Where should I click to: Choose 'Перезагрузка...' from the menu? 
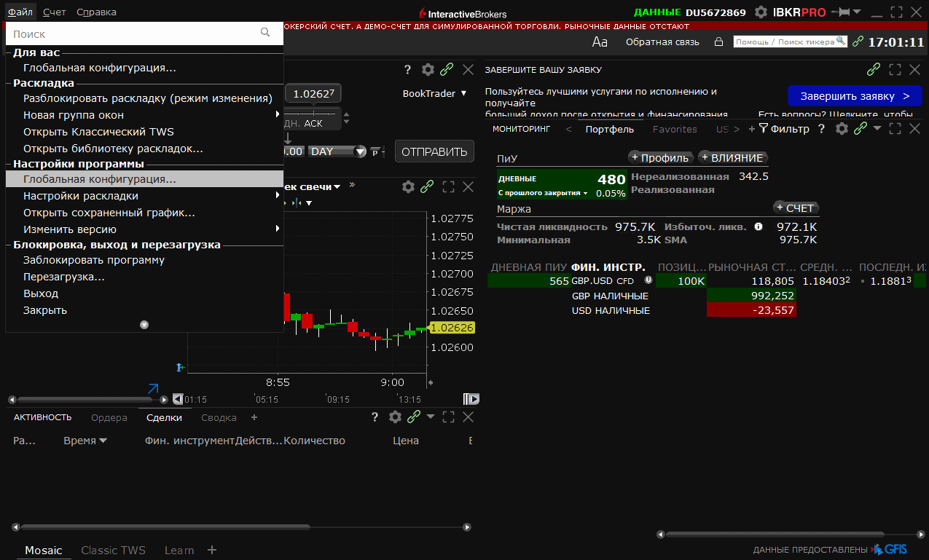click(144, 277)
